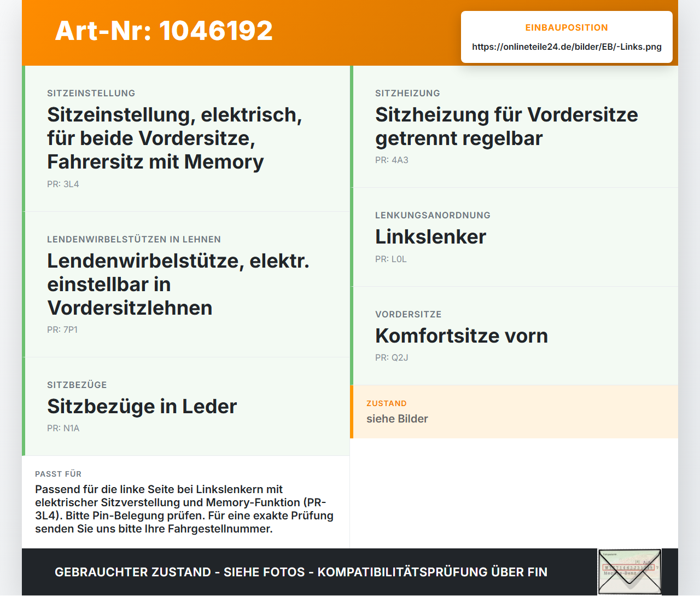Click Lendenwirbelstütze elektr. einstellbar heading
This screenshot has height=596, width=700.
point(178,284)
